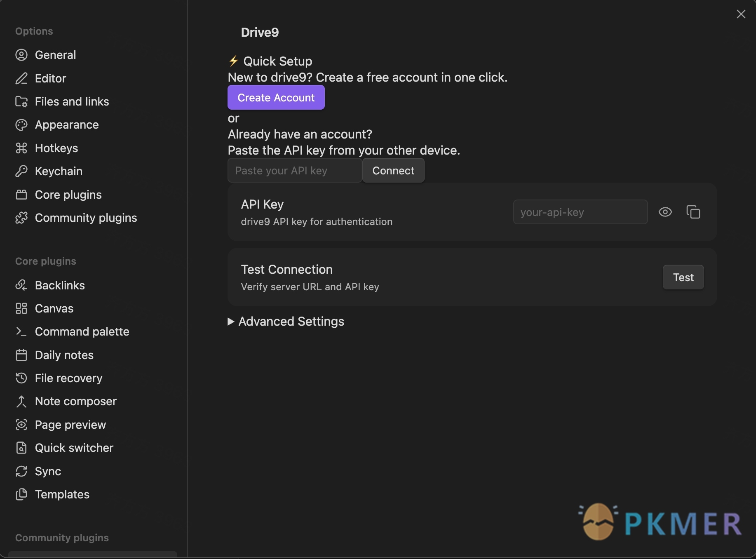Viewport: 756px width, 559px height.
Task: Expand Advanced Settings disclosure triangle
Action: point(231,322)
